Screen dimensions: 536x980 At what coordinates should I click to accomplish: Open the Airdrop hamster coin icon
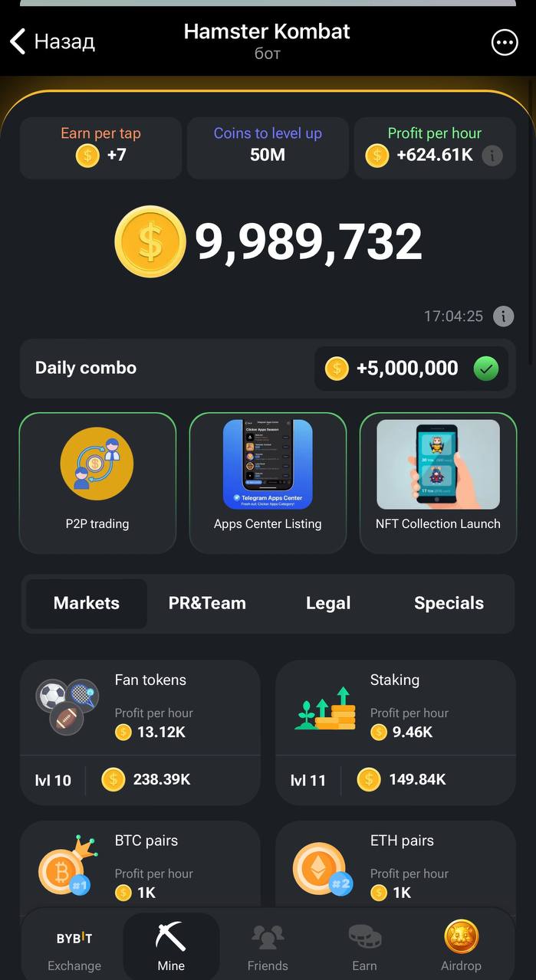coord(461,936)
